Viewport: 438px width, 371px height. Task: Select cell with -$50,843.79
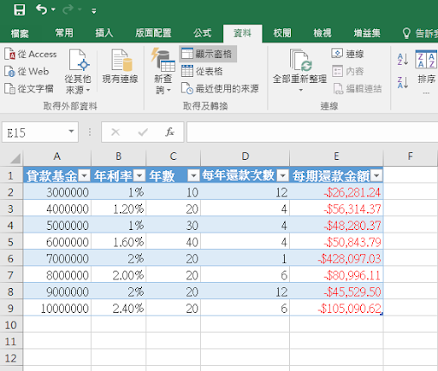pyautogui.click(x=336, y=242)
